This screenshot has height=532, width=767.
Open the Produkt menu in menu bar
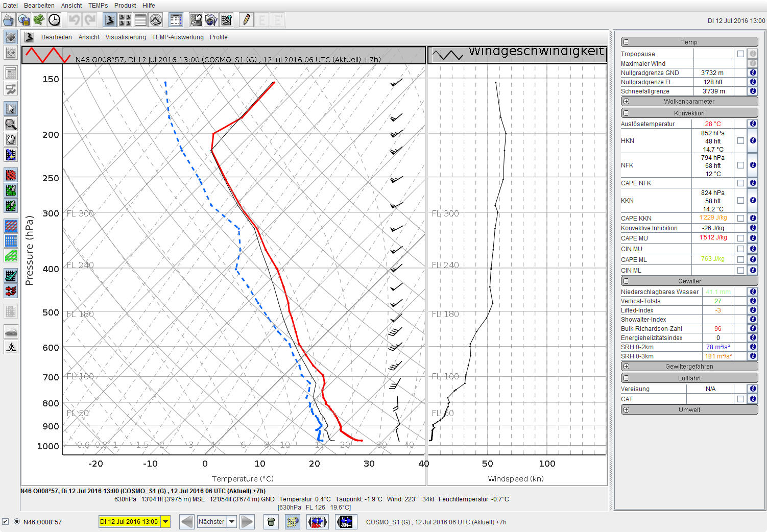point(125,6)
